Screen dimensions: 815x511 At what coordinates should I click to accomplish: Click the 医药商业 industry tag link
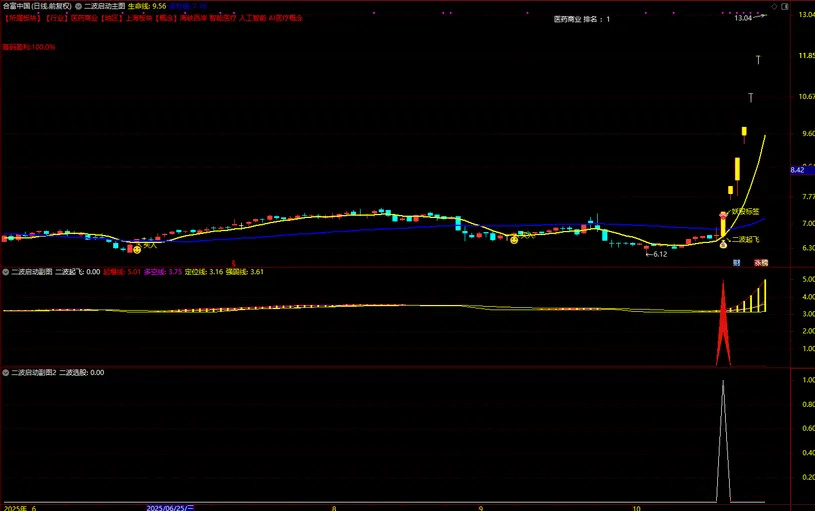[85, 18]
